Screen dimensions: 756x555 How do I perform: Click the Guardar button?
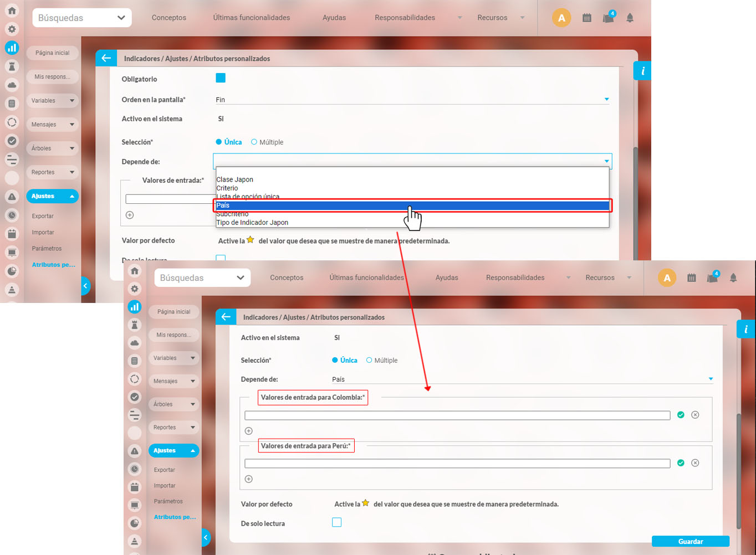click(690, 541)
